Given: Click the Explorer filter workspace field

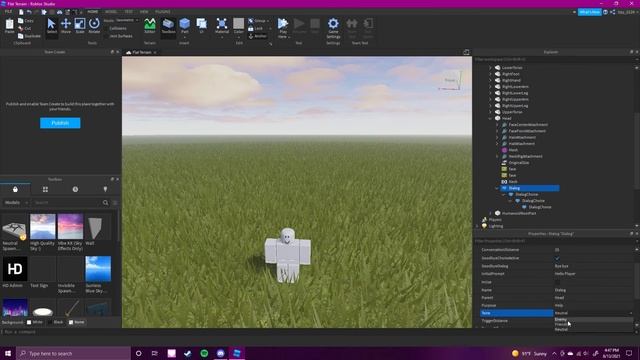Looking at the screenshot, I should click(553, 59).
